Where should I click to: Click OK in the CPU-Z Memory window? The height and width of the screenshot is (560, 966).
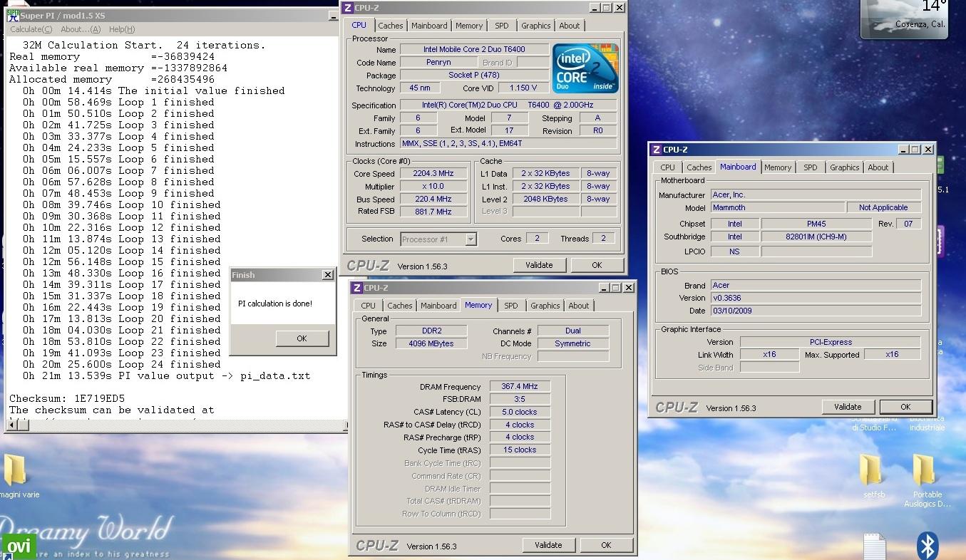606,545
